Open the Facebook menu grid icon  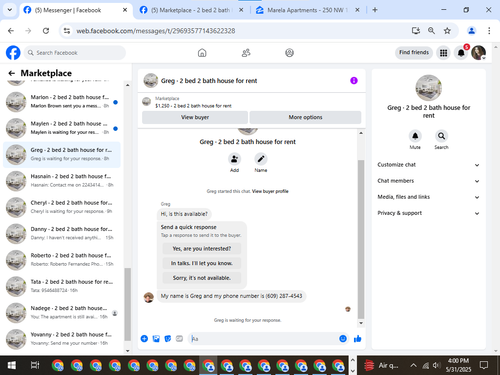(x=443, y=53)
